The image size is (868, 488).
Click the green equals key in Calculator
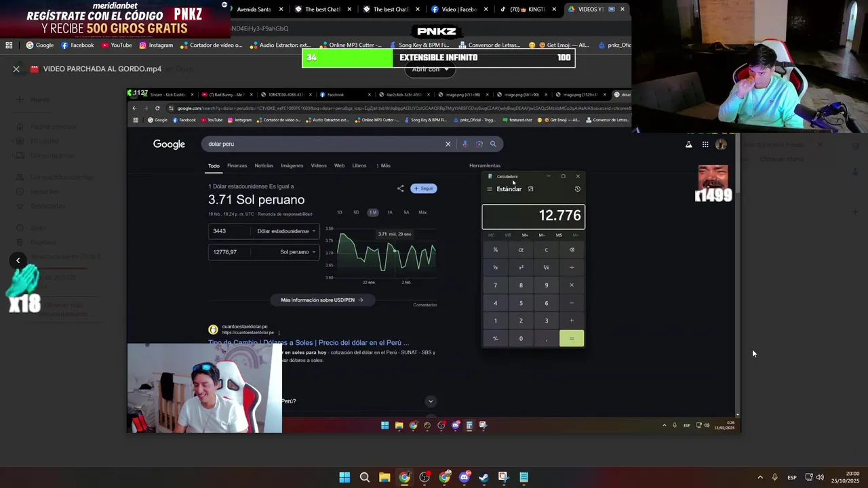click(572, 338)
